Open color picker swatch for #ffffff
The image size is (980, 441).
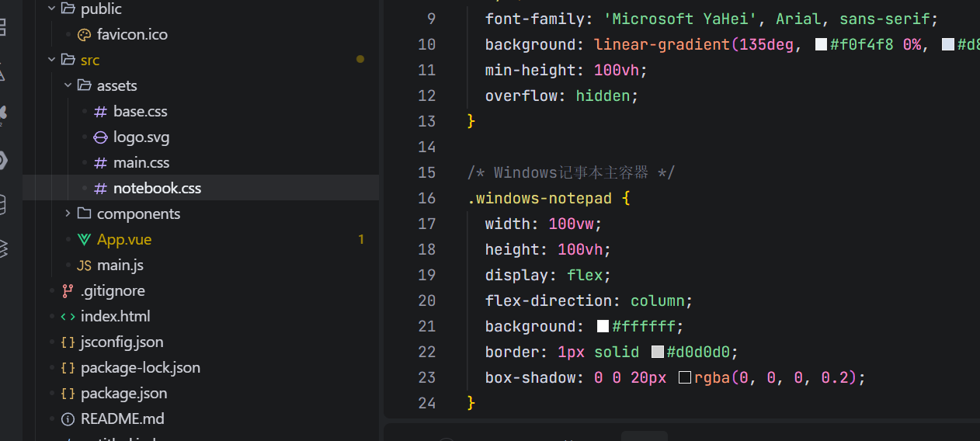click(603, 326)
